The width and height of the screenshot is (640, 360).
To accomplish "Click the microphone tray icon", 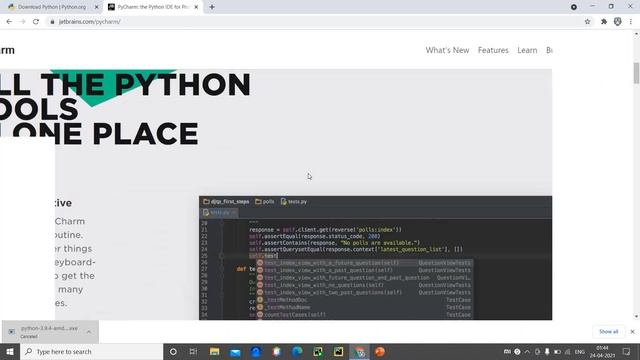I will pyautogui.click(x=547, y=351).
